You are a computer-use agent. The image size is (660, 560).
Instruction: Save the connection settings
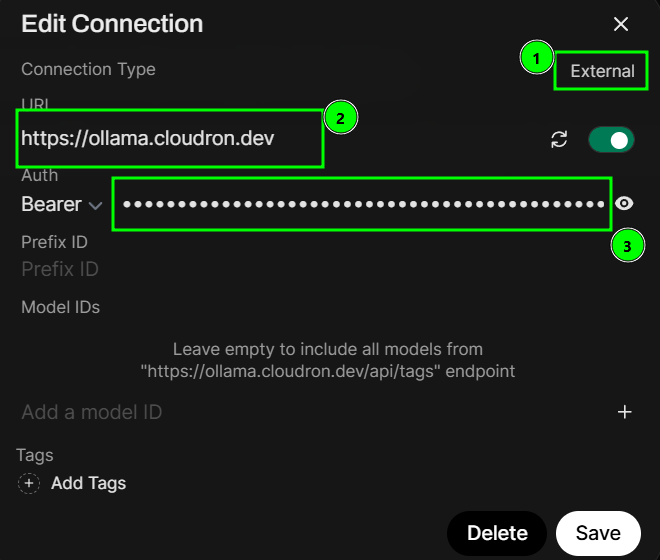tap(598, 532)
